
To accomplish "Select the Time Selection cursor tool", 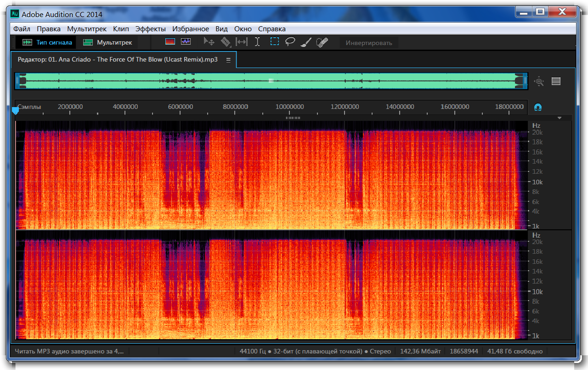I will click(257, 42).
